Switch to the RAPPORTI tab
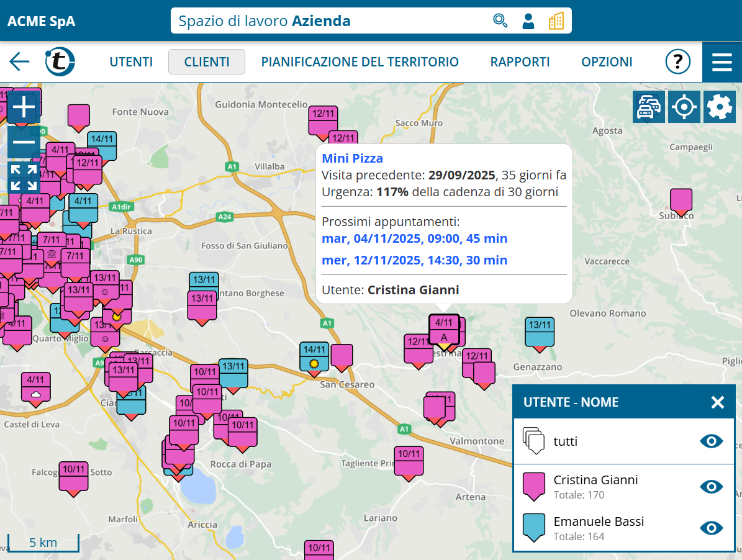 [520, 62]
